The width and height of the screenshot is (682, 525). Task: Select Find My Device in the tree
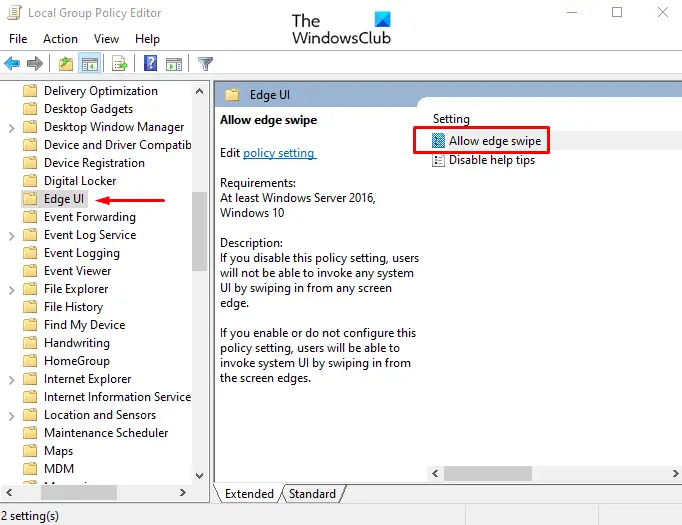pyautogui.click(x=84, y=324)
